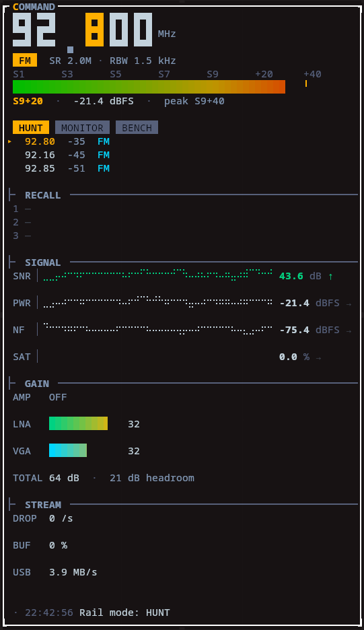Click the SR 2.0M sample rate value
This screenshot has width=364, height=630.
[70, 61]
